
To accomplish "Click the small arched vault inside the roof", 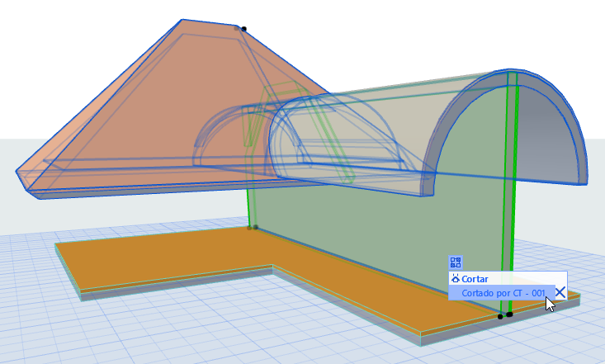I will pos(228,139).
